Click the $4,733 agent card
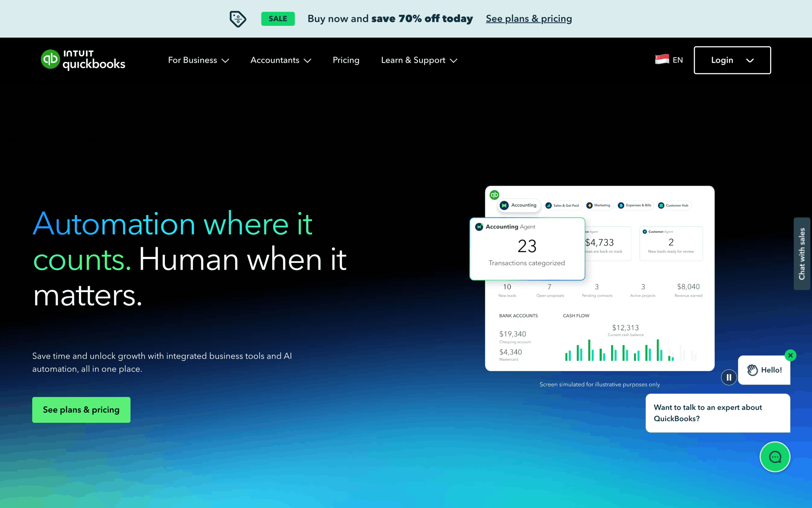The image size is (812, 508). 608,243
